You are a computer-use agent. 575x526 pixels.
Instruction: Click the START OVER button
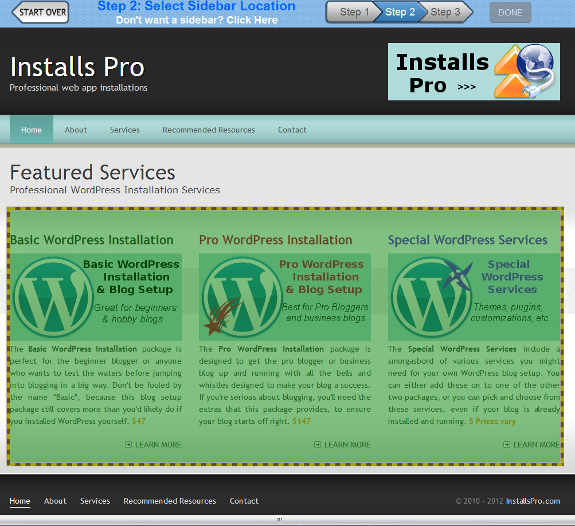point(40,12)
